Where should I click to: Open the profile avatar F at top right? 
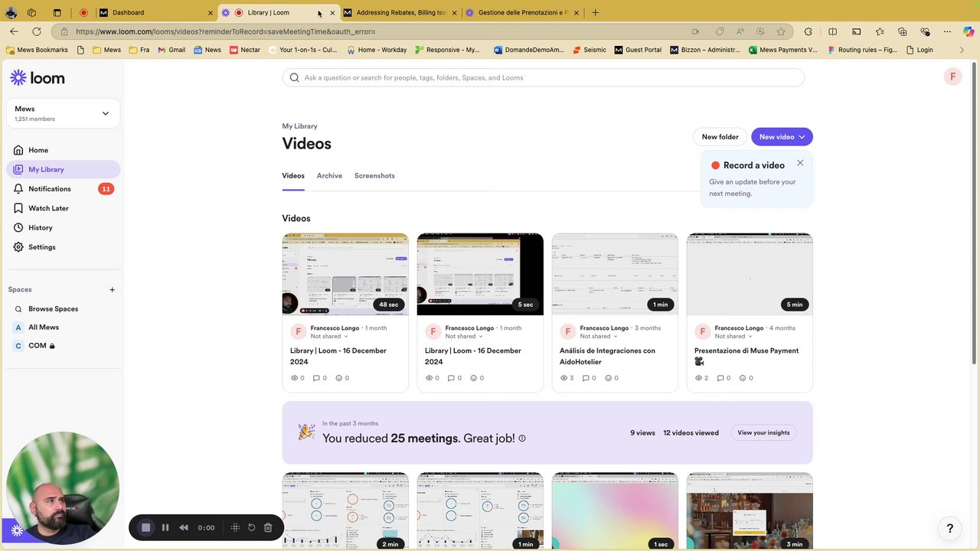[952, 77]
